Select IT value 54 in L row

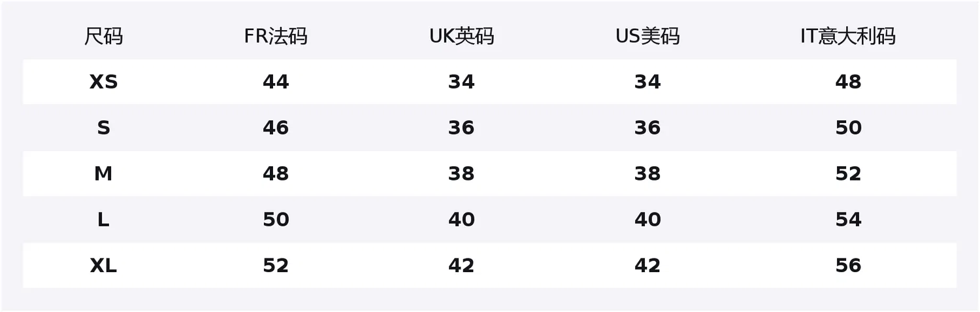[x=848, y=220]
